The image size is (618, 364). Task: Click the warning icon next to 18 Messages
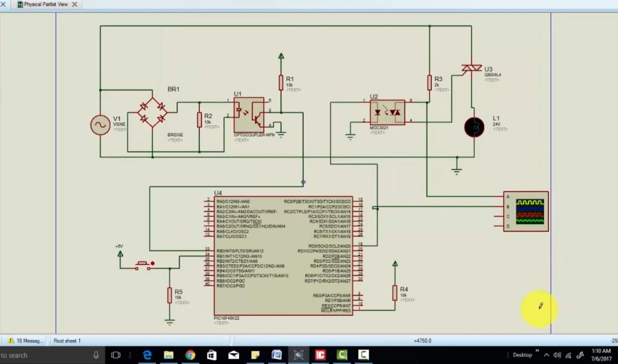(x=11, y=341)
